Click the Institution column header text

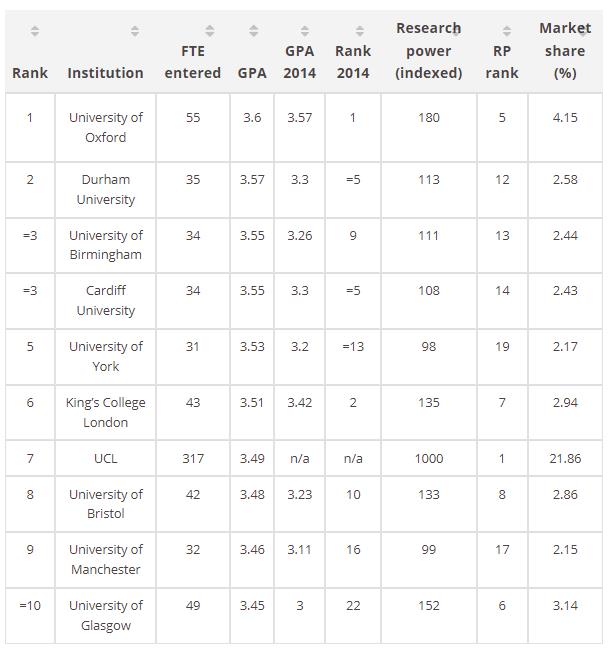pos(105,73)
